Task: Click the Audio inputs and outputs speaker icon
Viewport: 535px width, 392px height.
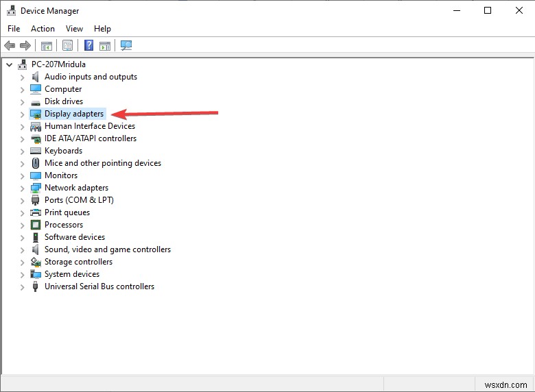Action: [36, 77]
